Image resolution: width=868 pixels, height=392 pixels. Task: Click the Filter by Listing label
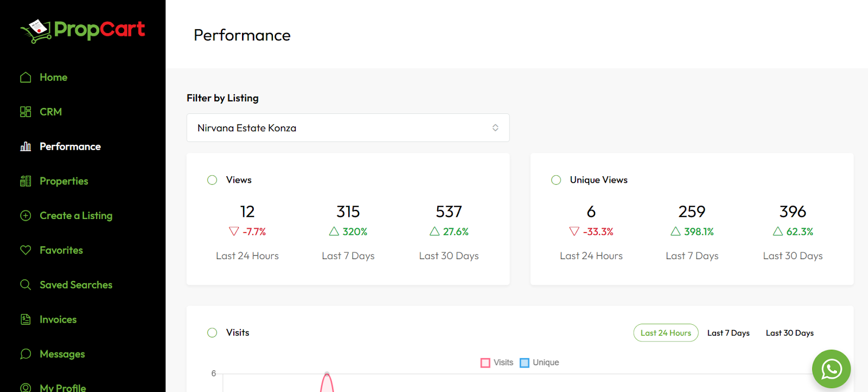coord(222,98)
